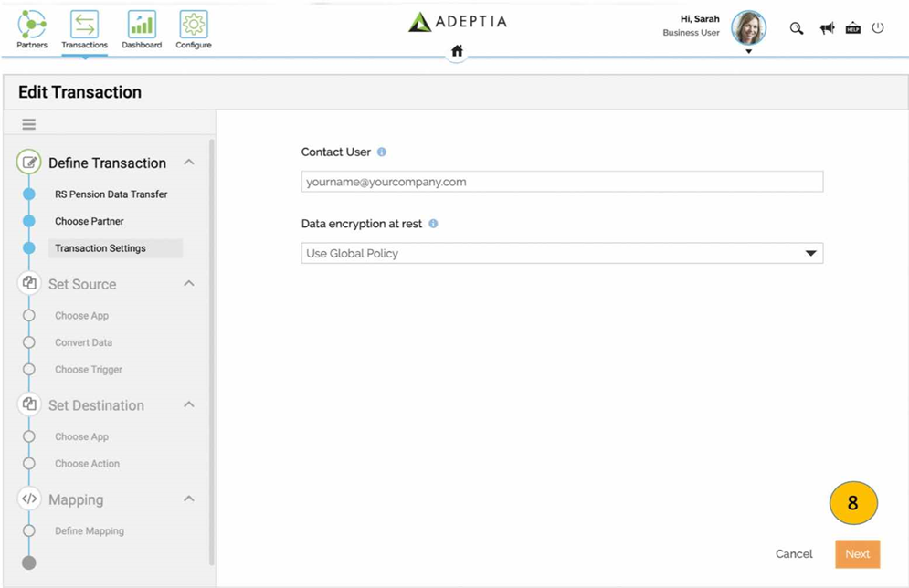
Task: Toggle the hamburger sidebar menu
Action: 29,125
